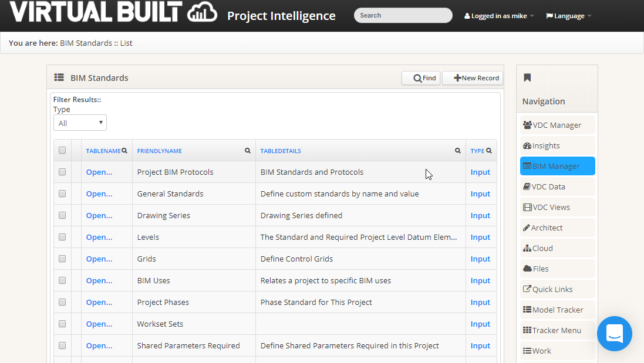Screen dimensions: 644x363
Task: Expand the Logged in as mike menu
Action: click(x=498, y=16)
